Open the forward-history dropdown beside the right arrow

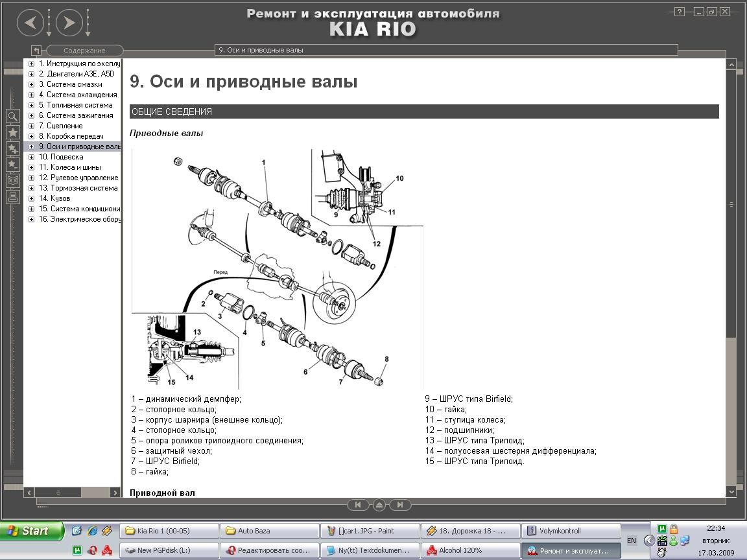tap(88, 23)
